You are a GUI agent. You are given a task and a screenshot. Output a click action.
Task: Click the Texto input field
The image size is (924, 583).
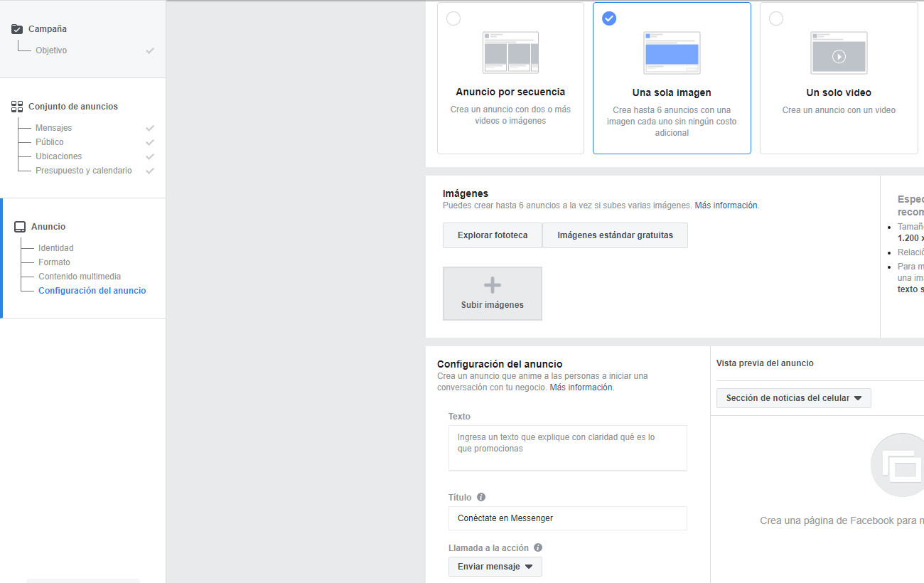567,448
